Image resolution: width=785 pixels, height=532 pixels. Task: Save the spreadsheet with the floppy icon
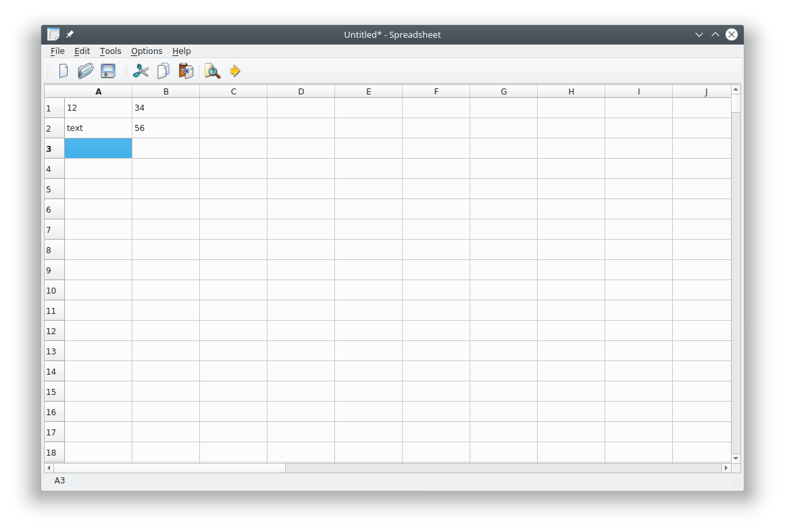[x=108, y=71]
